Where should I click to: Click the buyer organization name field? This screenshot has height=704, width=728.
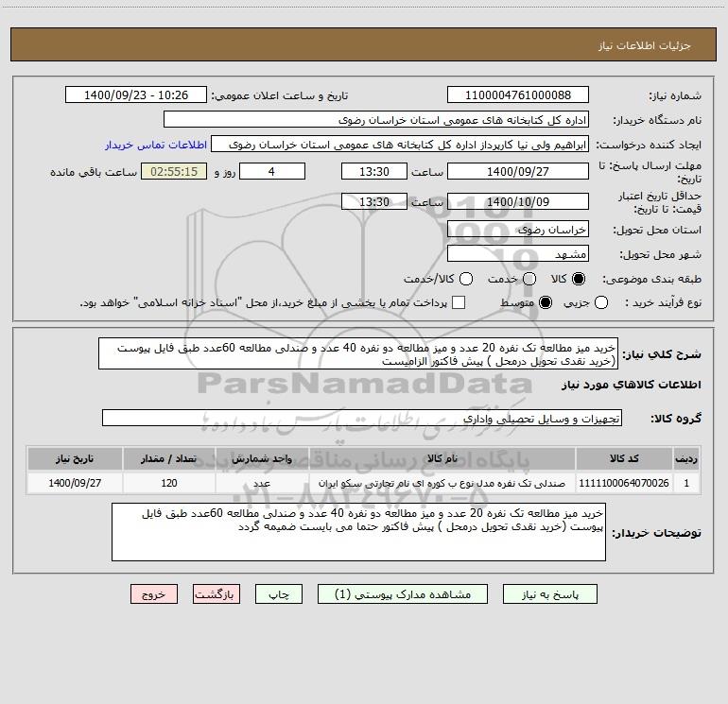pos(376,120)
